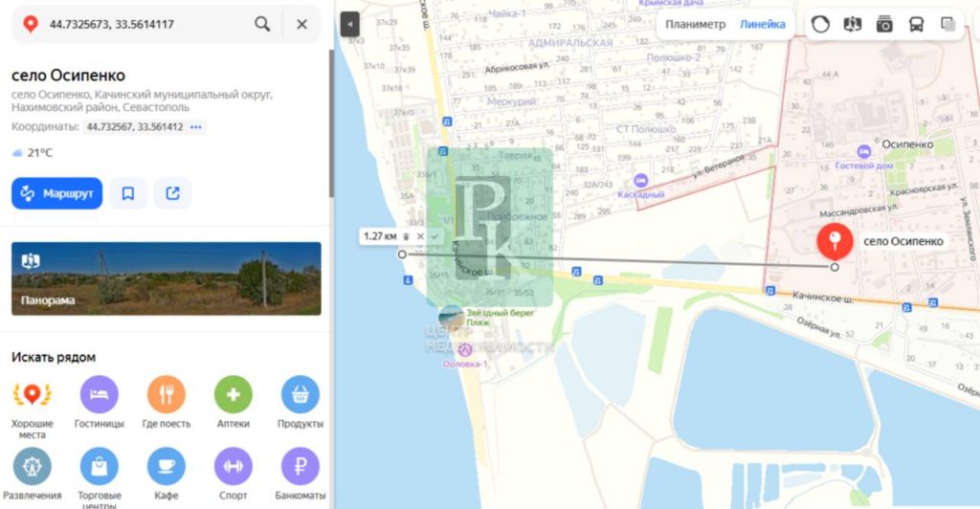This screenshot has height=509, width=980.
Task: Search nearby Гостиницы
Action: coord(99,402)
